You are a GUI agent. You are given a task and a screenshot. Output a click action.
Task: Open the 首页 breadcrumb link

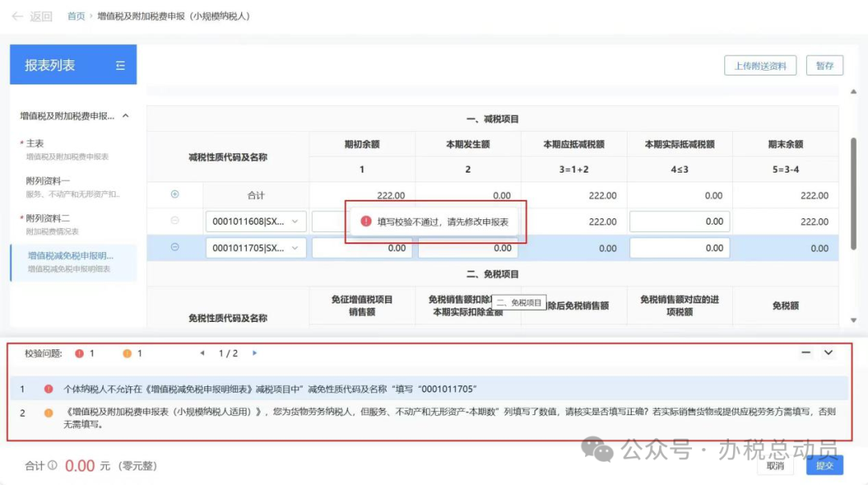75,15
